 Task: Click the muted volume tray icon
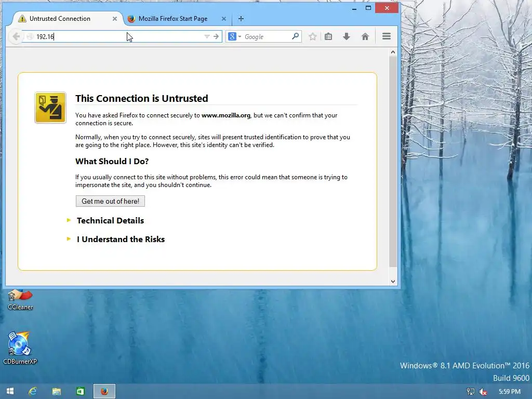click(483, 392)
